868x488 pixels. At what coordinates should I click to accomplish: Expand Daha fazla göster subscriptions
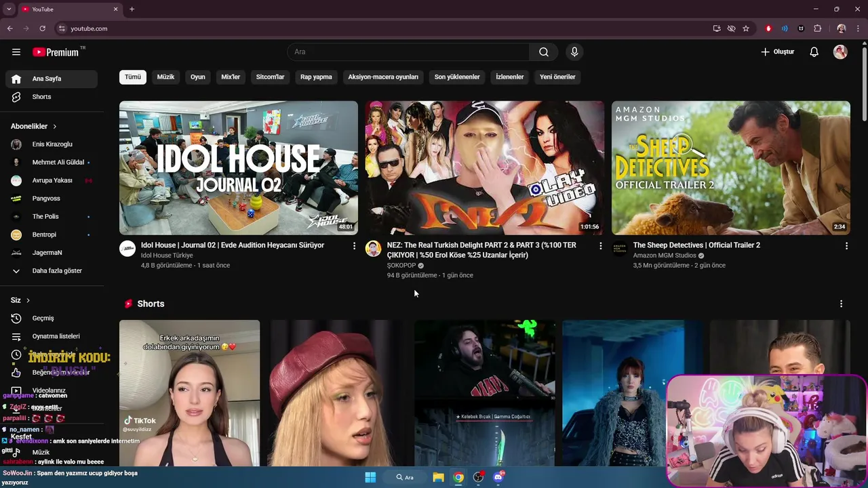pyautogui.click(x=52, y=270)
